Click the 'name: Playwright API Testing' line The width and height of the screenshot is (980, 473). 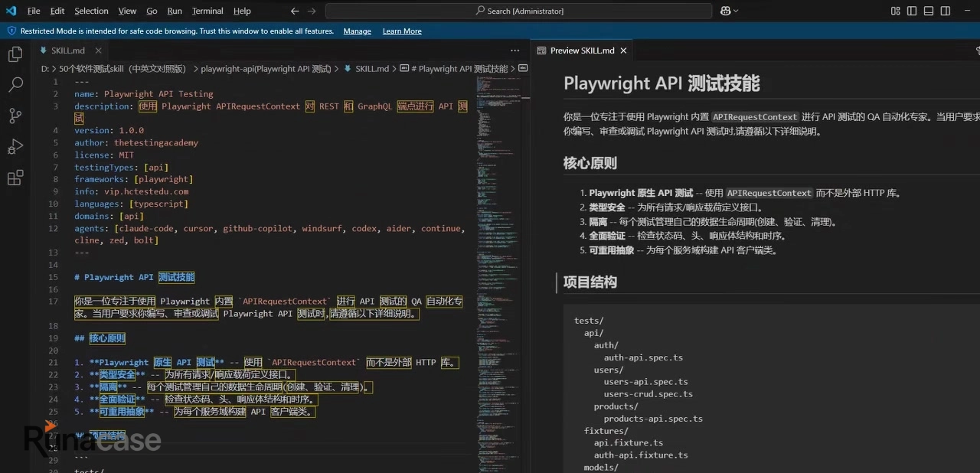pos(143,94)
